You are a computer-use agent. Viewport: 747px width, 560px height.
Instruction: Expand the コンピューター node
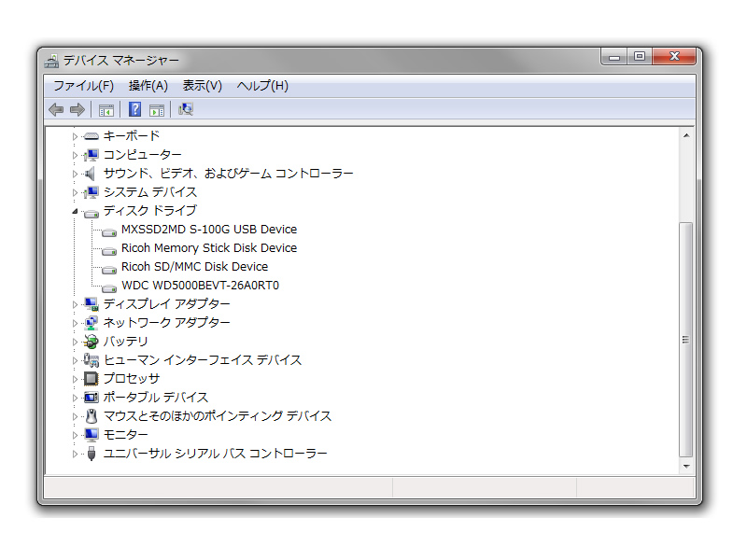click(x=75, y=155)
